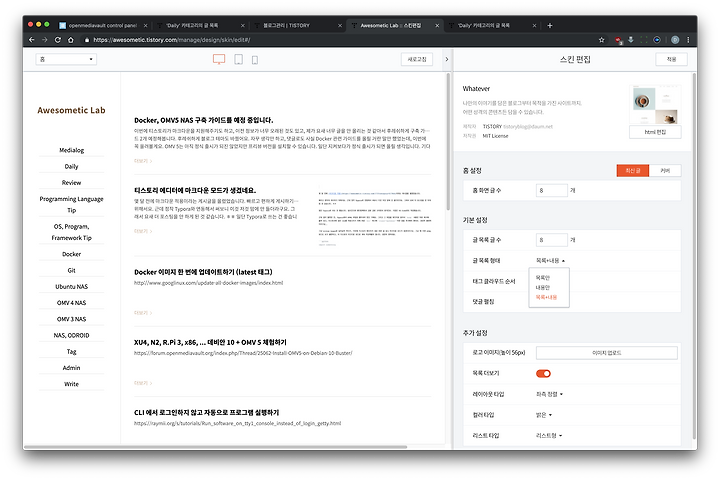Viewport: 720px width, 480px height.
Task: Switch to the Daily tab right of Awesometic Lab
Action: [491, 26]
